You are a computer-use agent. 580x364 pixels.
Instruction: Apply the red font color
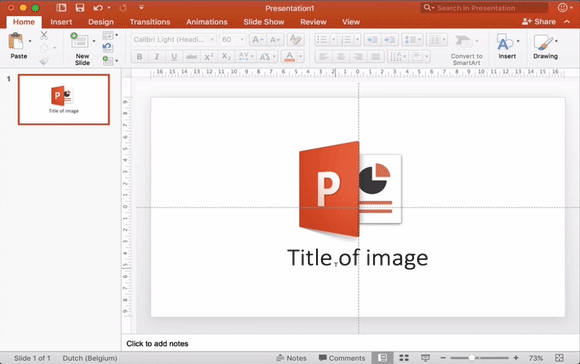coord(289,57)
